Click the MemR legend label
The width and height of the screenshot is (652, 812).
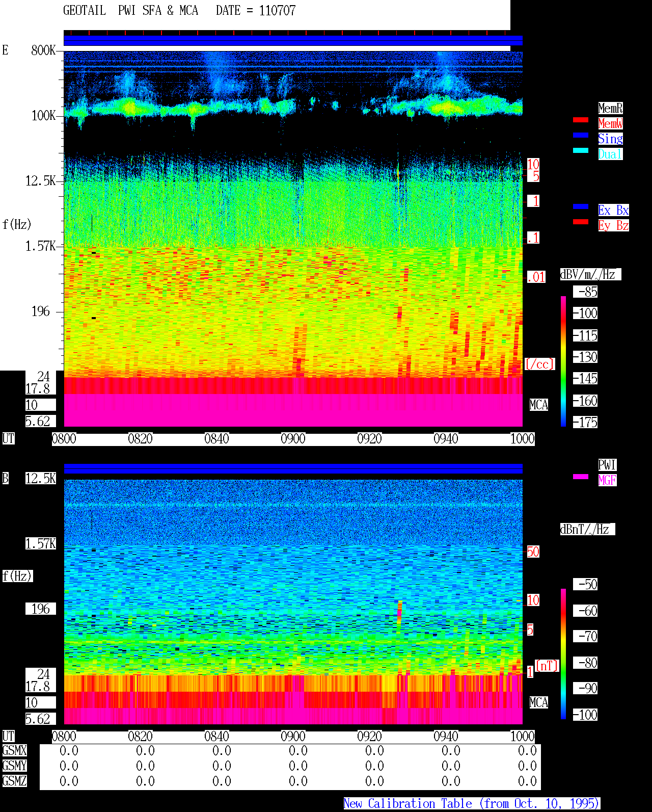coord(610,108)
